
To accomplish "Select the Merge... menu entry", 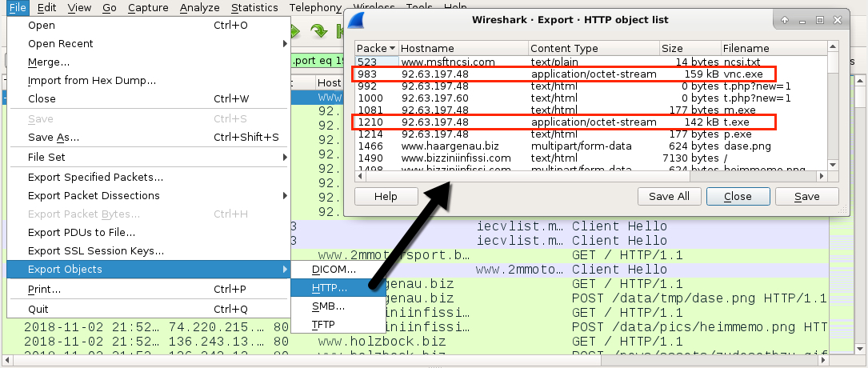I will tap(148, 62).
